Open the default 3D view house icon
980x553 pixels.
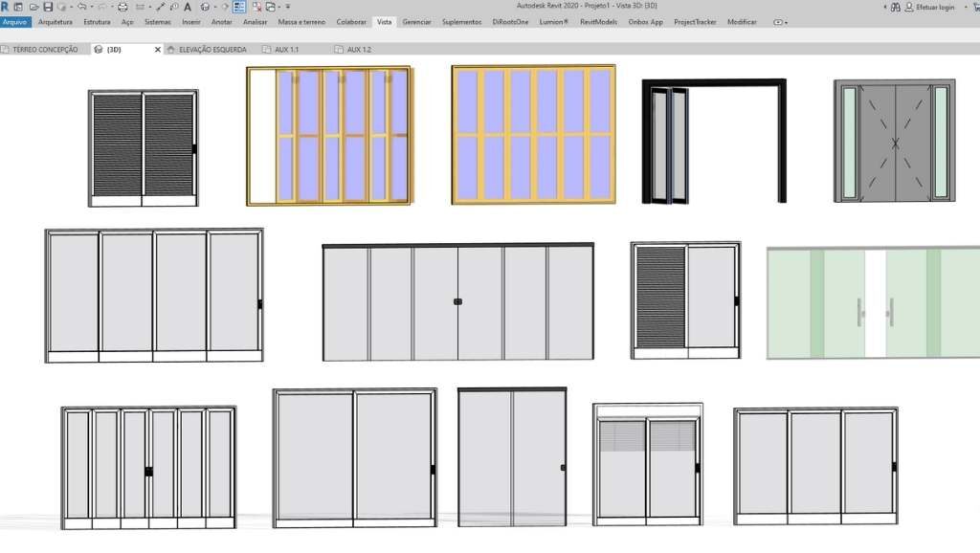point(205,7)
